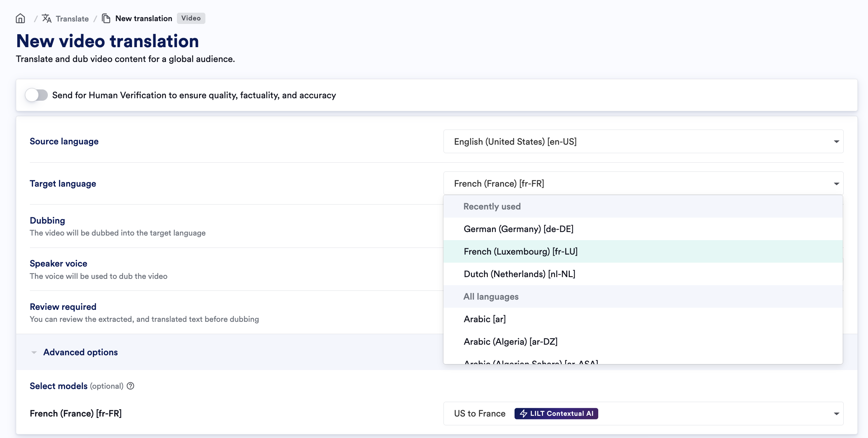
Task: Select German (Germany) [de-DE] option
Action: pos(518,229)
